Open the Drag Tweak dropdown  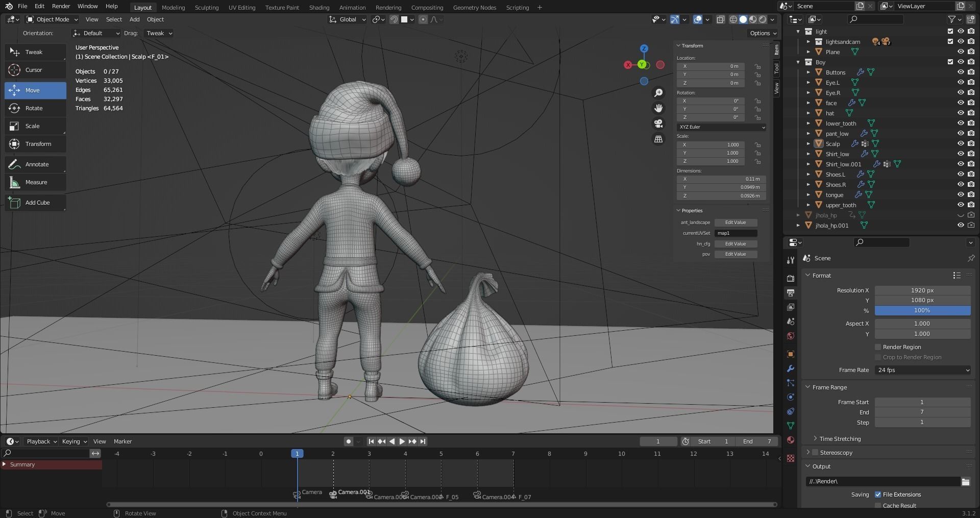158,33
